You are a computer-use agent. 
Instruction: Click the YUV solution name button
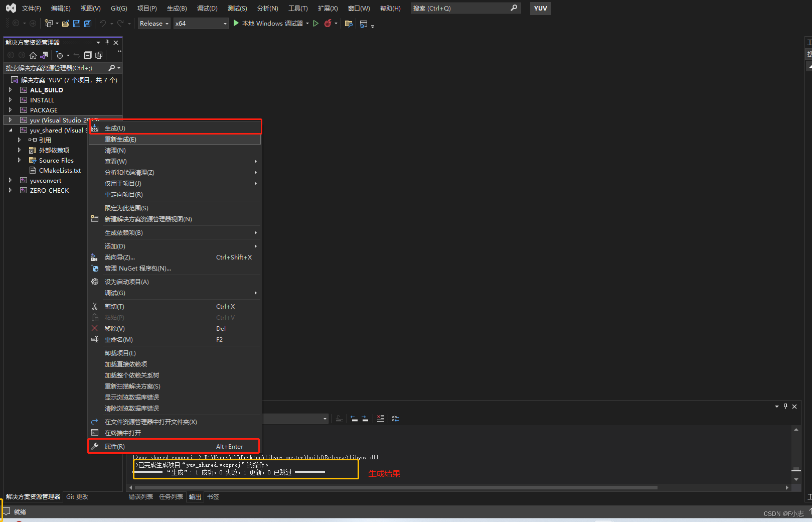click(540, 8)
